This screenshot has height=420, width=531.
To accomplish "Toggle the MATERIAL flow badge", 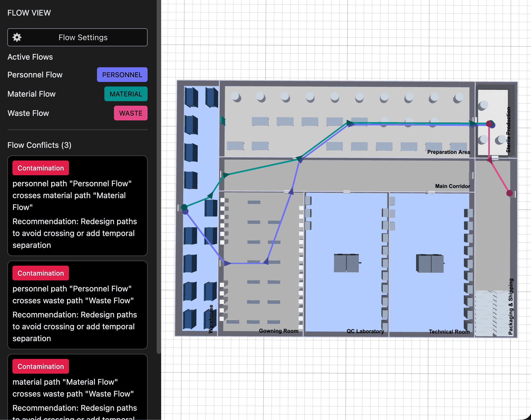I will (126, 94).
